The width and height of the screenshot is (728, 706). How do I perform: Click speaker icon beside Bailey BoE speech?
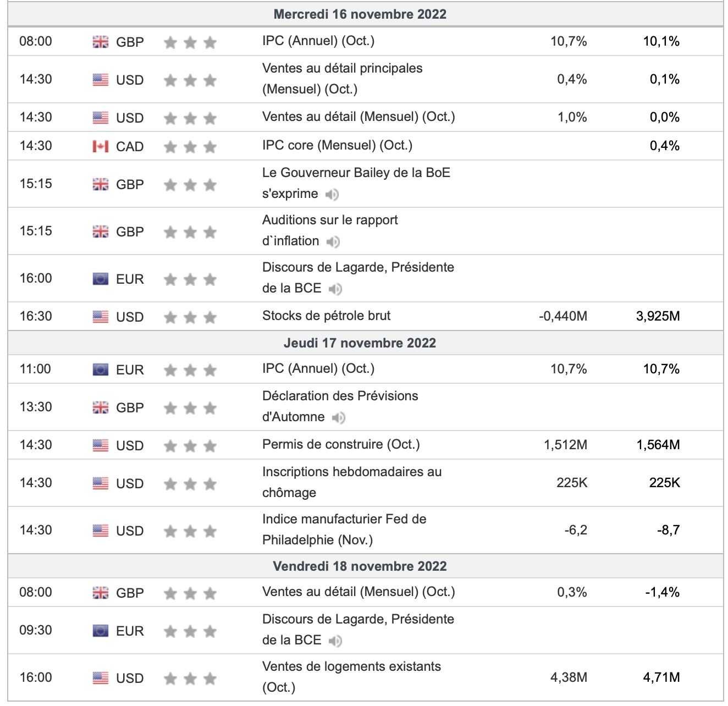coord(332,194)
